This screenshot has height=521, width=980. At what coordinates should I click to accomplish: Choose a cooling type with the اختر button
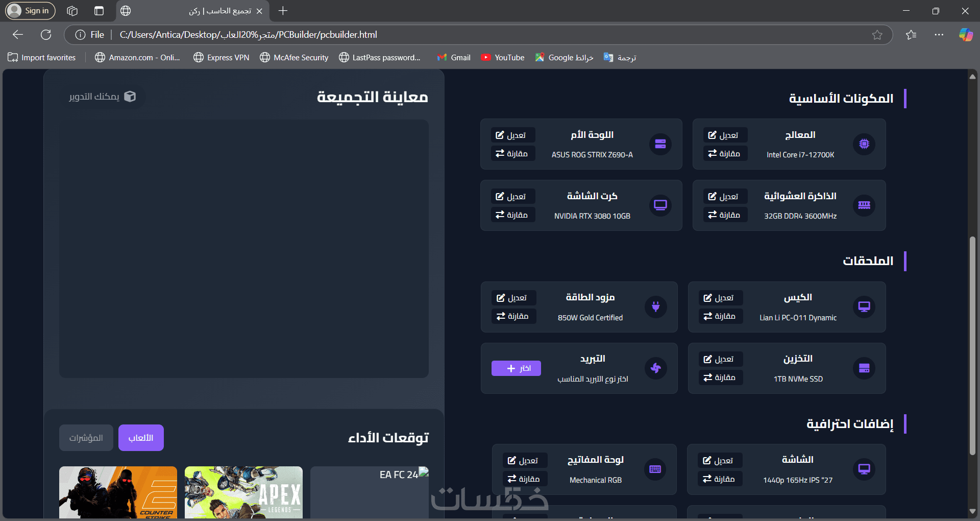point(516,368)
